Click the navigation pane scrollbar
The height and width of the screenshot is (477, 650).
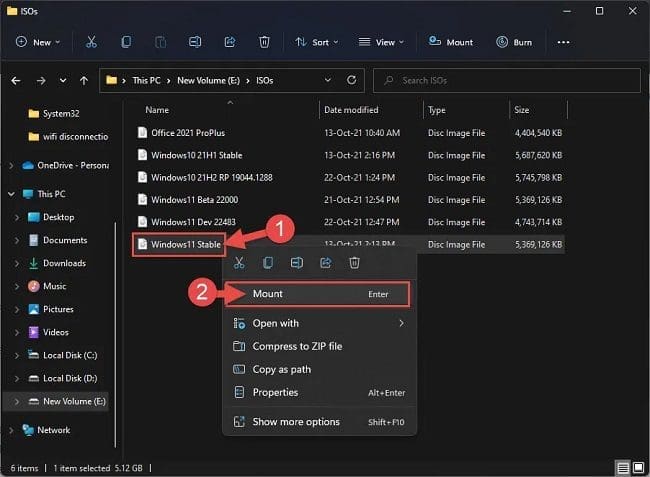(115, 335)
